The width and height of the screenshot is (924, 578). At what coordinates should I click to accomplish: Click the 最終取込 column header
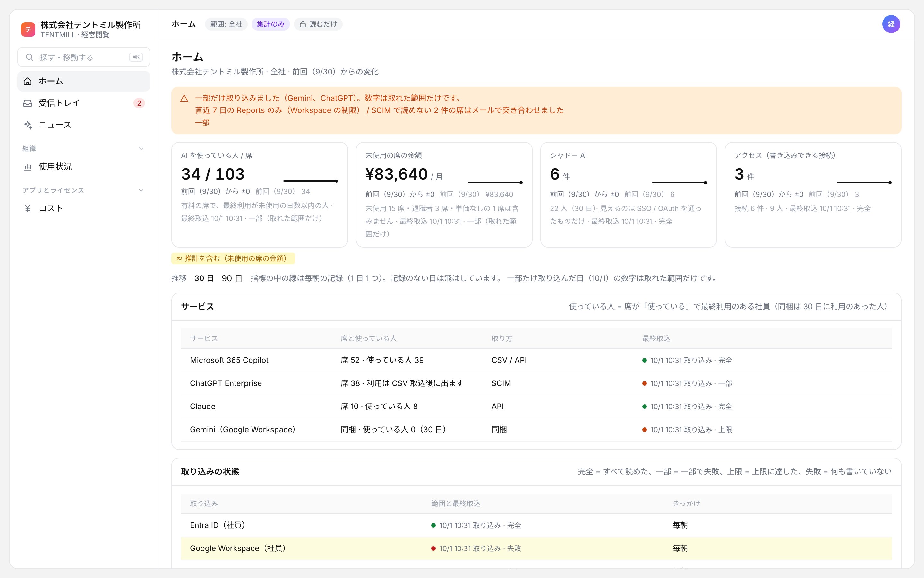(x=656, y=338)
